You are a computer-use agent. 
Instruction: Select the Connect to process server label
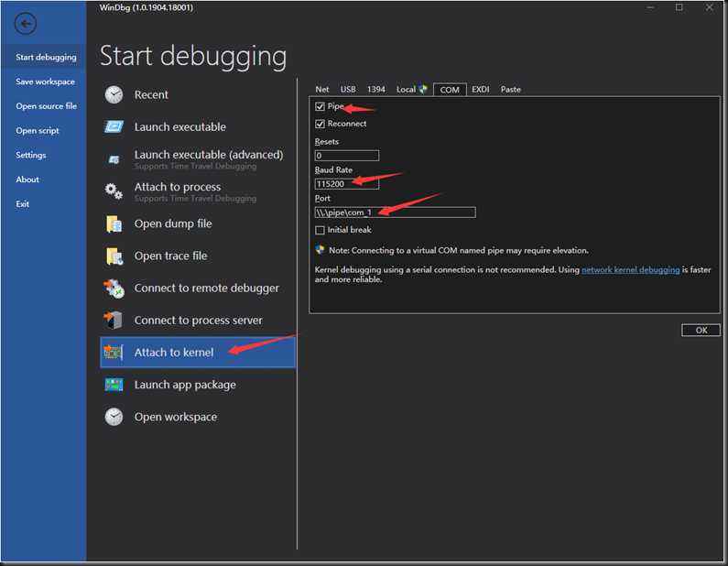[198, 321]
